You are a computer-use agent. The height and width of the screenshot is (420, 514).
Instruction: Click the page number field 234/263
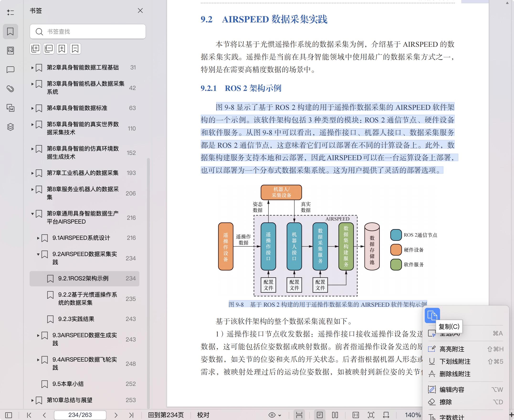pos(80,415)
